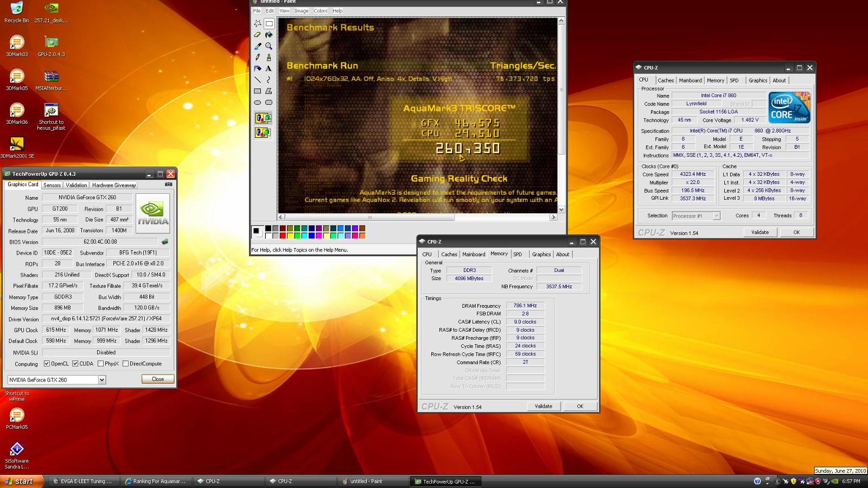868x488 pixels.
Task: Pick the yellow color swatch in Paint palette
Action: [290, 236]
